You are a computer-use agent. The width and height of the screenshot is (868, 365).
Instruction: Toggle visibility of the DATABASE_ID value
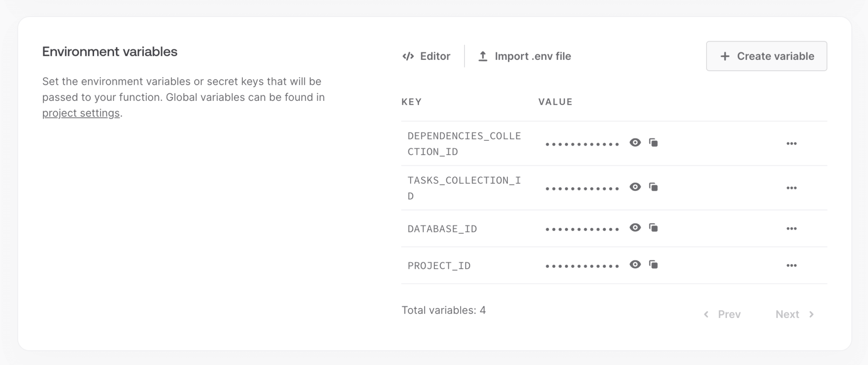click(x=635, y=228)
